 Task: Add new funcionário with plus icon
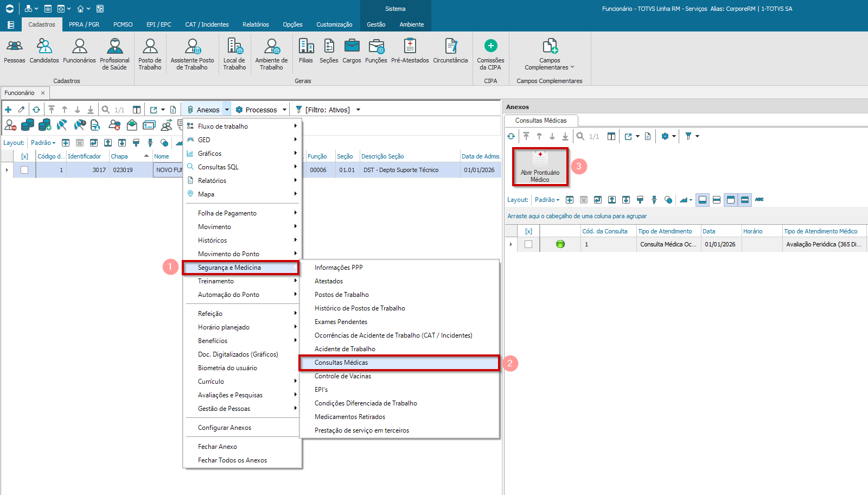point(8,110)
